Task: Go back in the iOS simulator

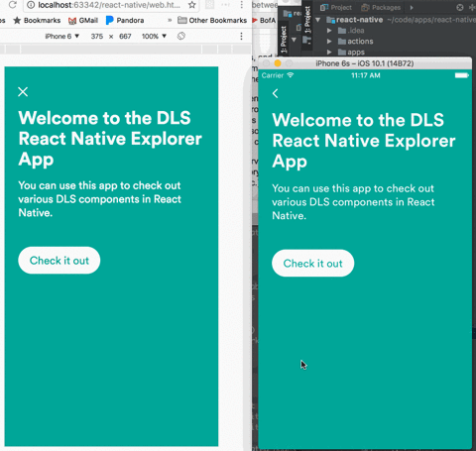Action: pyautogui.click(x=275, y=93)
